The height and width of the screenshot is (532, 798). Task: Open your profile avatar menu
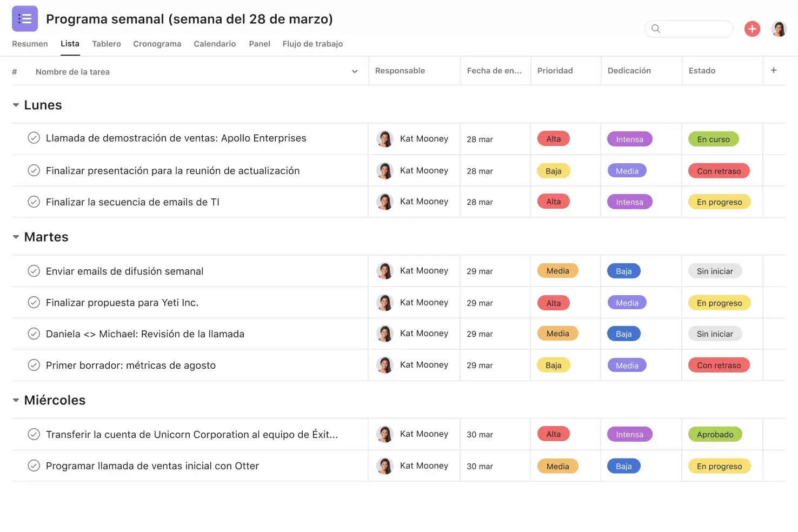tap(779, 29)
